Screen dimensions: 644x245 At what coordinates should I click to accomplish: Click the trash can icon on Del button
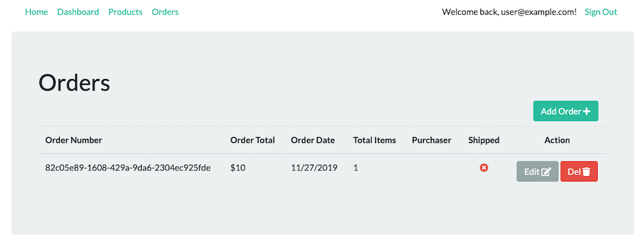pos(586,172)
